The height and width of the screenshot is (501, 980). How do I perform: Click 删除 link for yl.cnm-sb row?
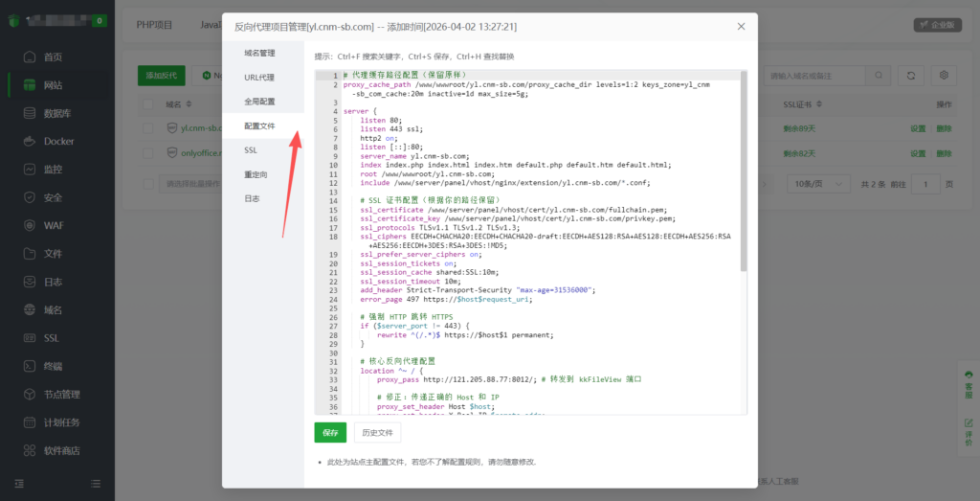(944, 128)
